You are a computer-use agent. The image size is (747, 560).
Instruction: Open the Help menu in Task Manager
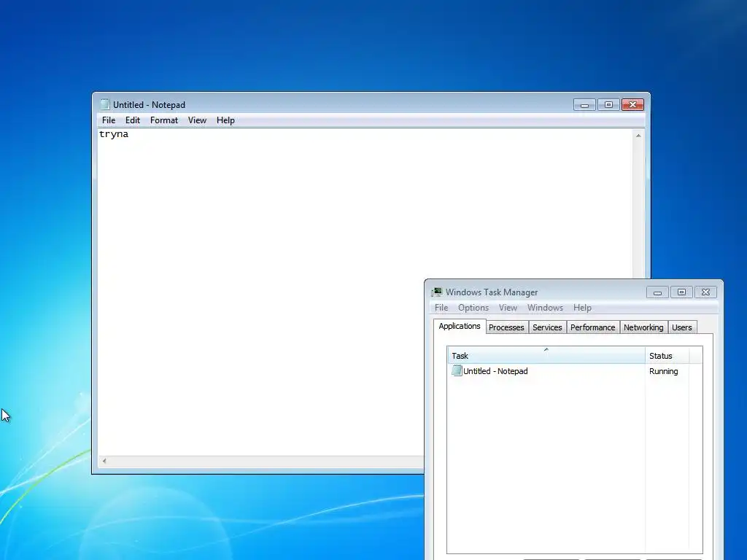(x=582, y=308)
